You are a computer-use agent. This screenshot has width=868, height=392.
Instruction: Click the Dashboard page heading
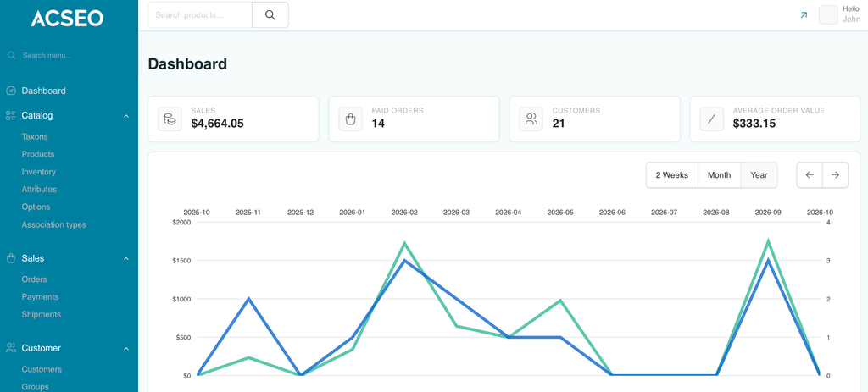(x=187, y=64)
